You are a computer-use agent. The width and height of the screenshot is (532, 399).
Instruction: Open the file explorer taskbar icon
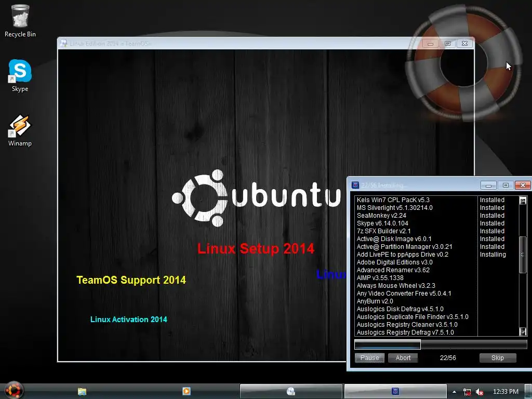pos(82,391)
